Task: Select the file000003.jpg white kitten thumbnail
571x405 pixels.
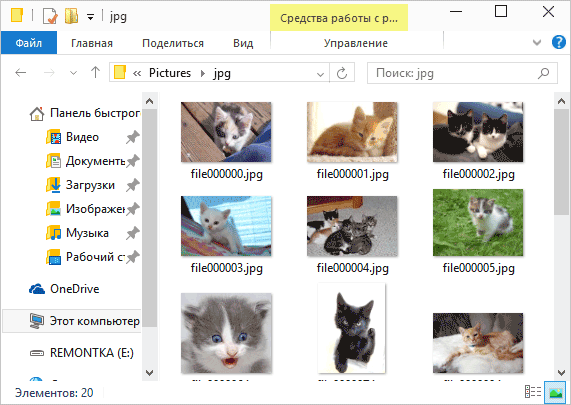Action: click(x=226, y=226)
